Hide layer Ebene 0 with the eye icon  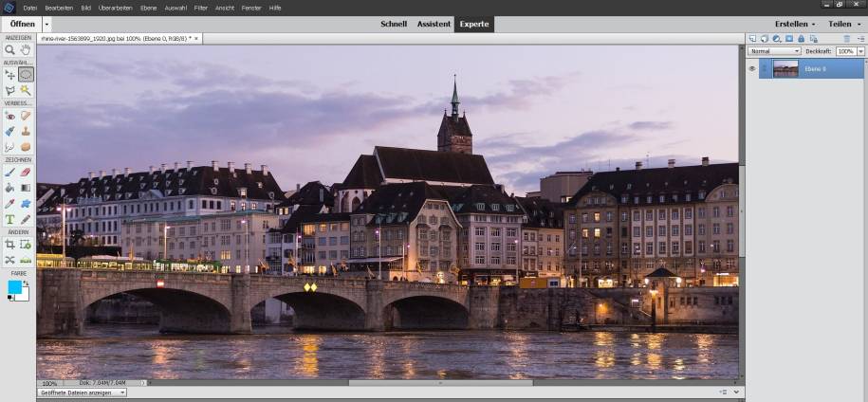[752, 68]
